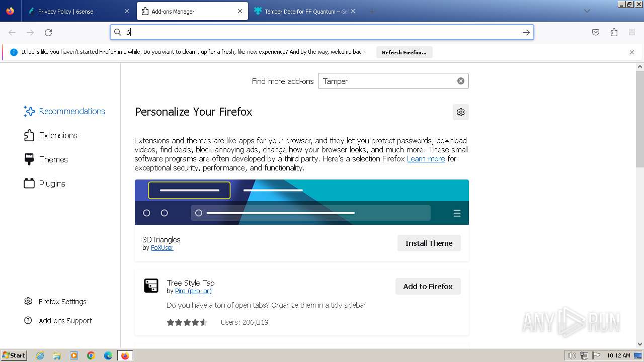Click the Refresh Firefox button

coord(404,52)
